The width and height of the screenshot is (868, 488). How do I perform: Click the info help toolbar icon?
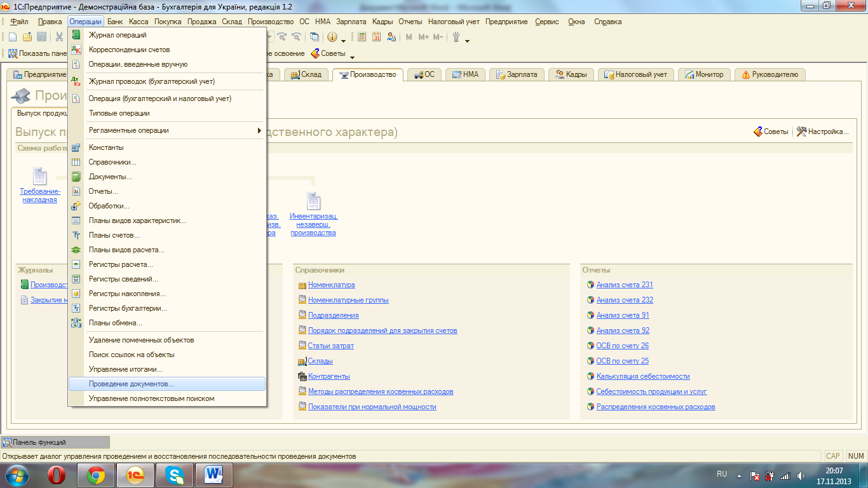[x=332, y=37]
